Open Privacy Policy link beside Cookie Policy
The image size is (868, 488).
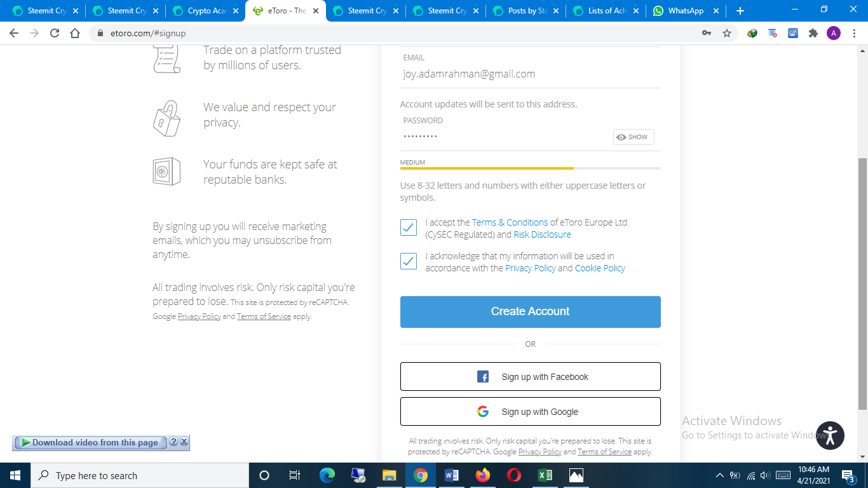click(531, 268)
